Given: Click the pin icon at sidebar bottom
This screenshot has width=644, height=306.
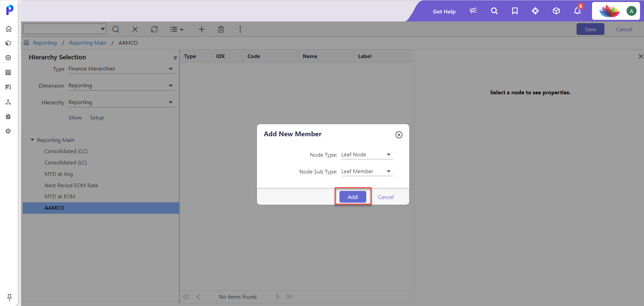Looking at the screenshot, I should [x=9, y=297].
